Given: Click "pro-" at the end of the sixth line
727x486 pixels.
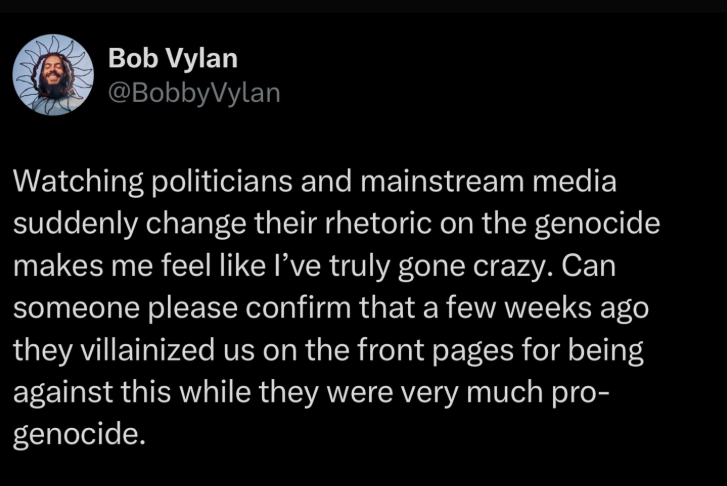Looking at the screenshot, I should pos(581,392).
